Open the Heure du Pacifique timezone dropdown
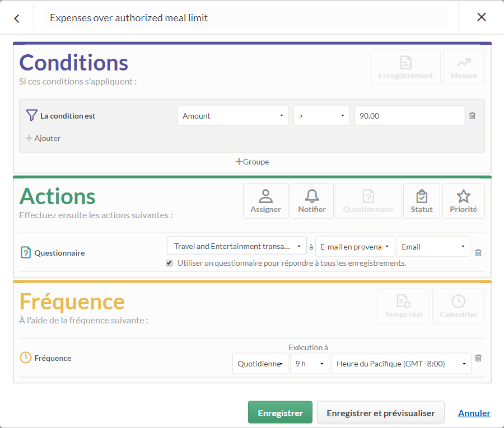 pyautogui.click(x=401, y=364)
